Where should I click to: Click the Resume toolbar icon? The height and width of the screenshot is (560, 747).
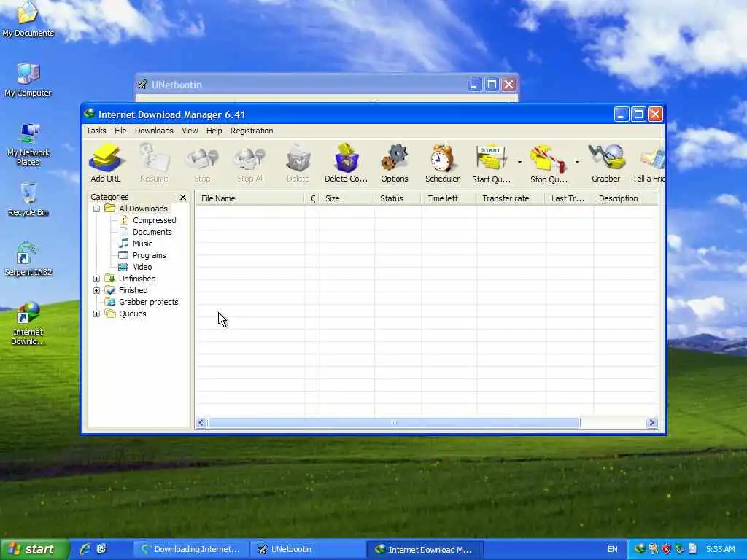tap(154, 163)
